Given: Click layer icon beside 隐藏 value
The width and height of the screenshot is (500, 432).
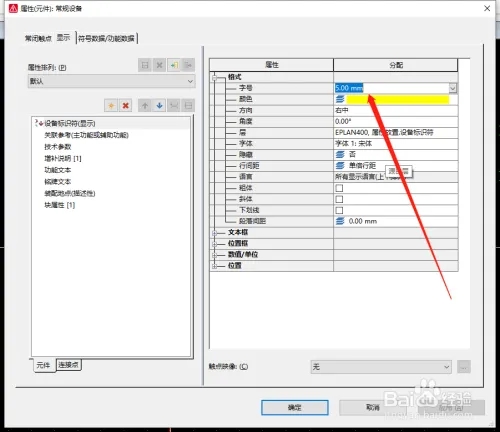Looking at the screenshot, I should click(340, 154).
